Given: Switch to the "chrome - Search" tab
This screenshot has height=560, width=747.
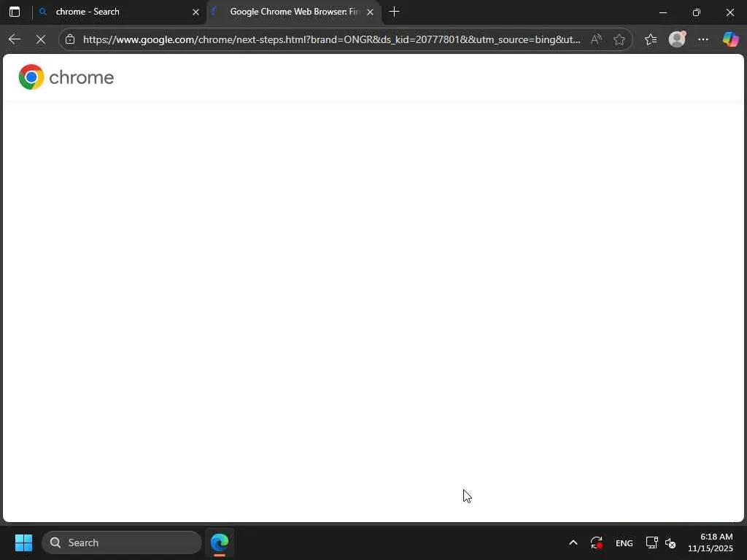Looking at the screenshot, I should click(x=119, y=12).
